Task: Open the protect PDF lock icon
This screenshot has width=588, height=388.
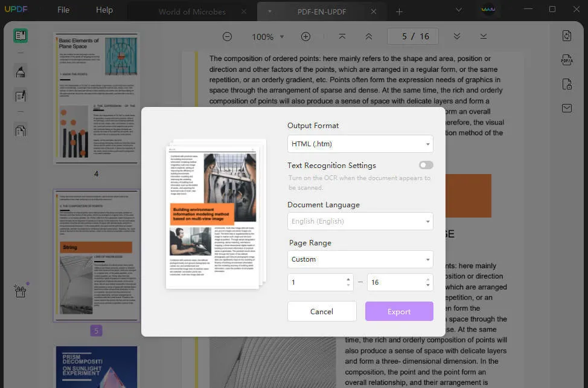Action: click(x=566, y=84)
